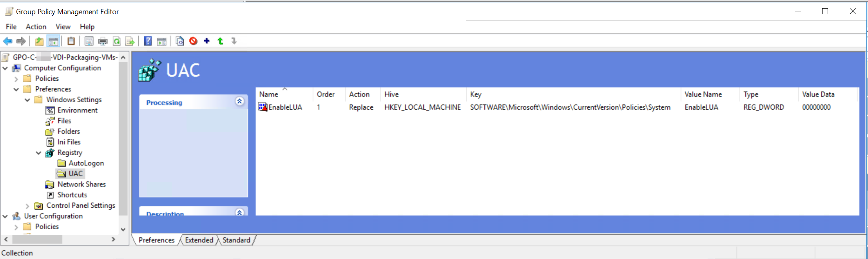The height and width of the screenshot is (259, 868).
Task: Collapse the Processing panel
Action: pyautogui.click(x=239, y=101)
